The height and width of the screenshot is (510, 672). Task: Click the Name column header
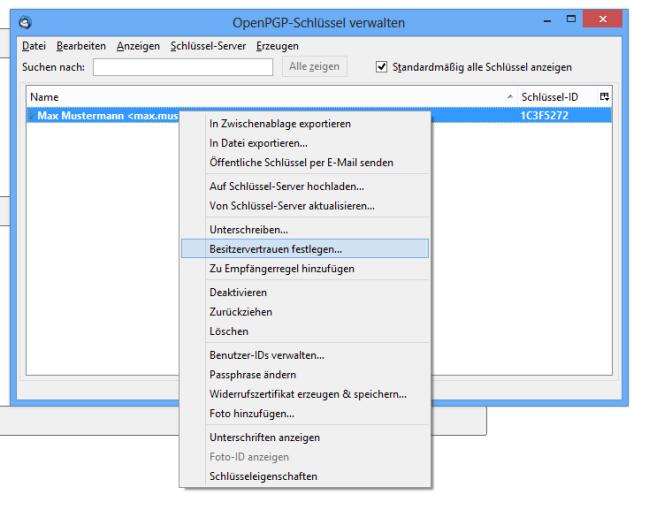click(272, 97)
